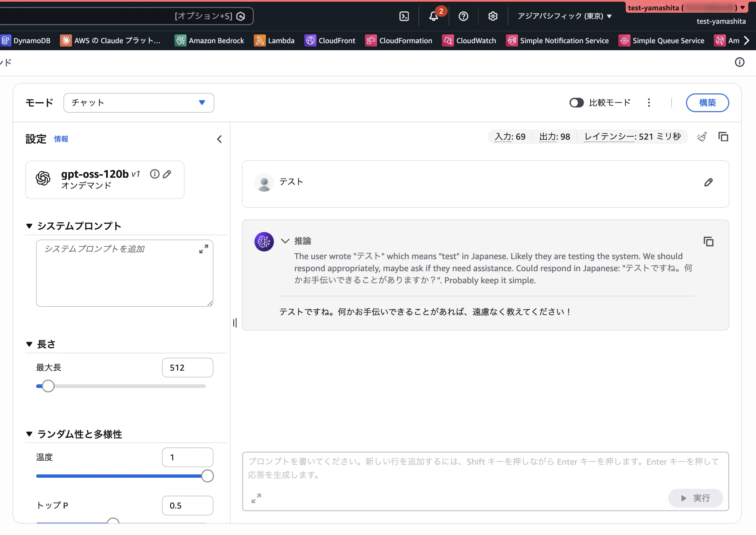Collapse the 長さ section
This screenshot has height=535, width=756.
pyautogui.click(x=29, y=344)
